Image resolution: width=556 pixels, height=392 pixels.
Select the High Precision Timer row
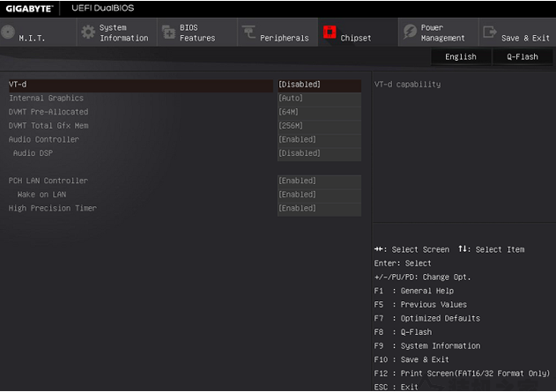click(53, 209)
